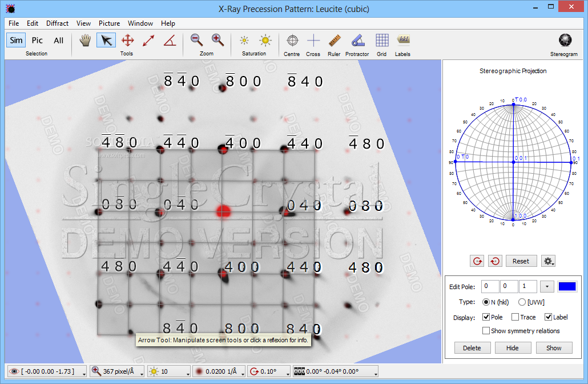Click the status bar spot size icon
The width and height of the screenshot is (588, 384).
pos(199,371)
